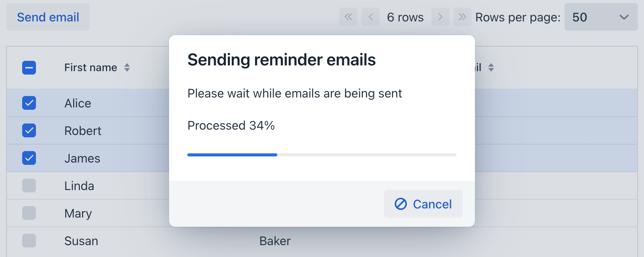
Task: Click the sort icon on the Email column
Action: 491,67
